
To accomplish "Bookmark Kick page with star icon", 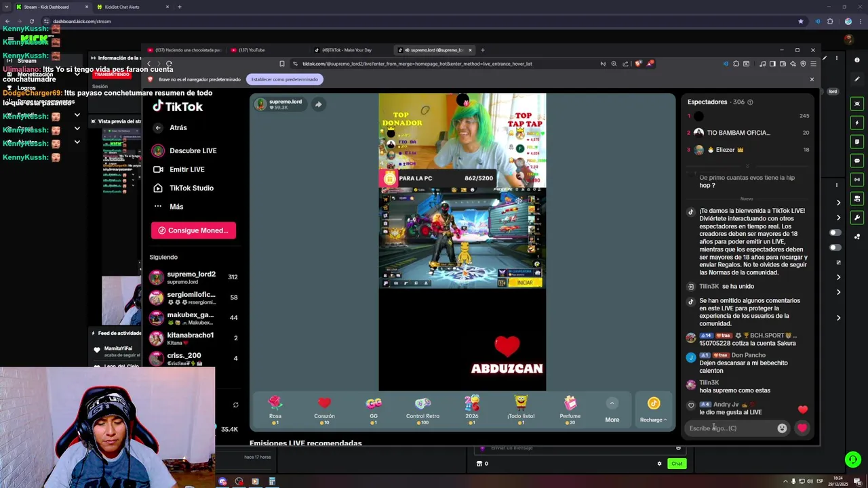I will (800, 21).
